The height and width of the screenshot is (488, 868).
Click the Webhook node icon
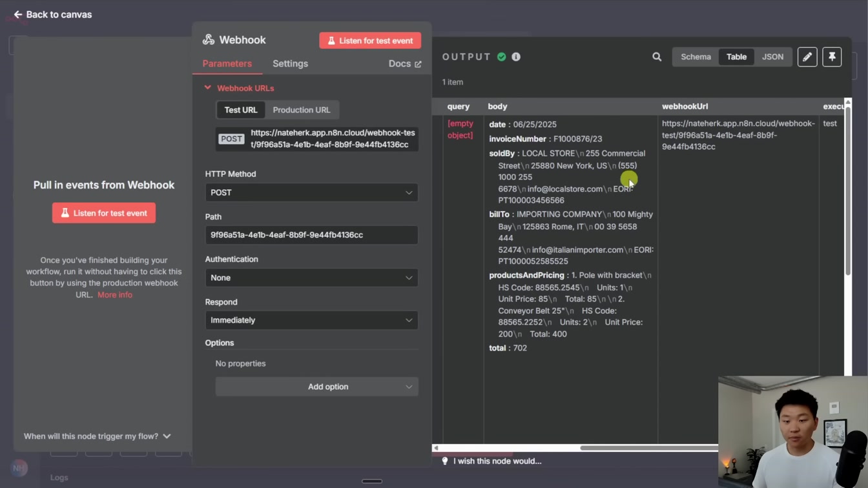pos(209,39)
